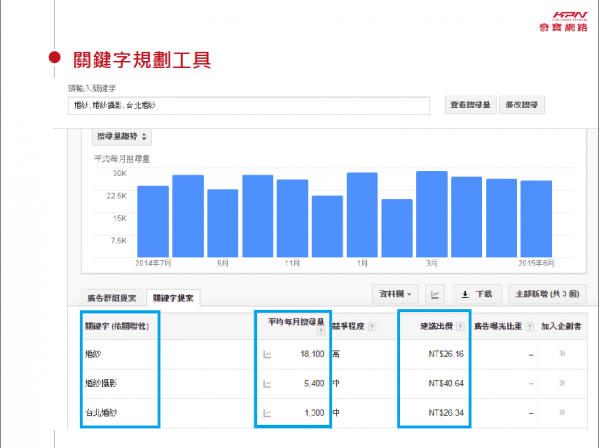The image size is (600, 448).
Task: Add 台北婚紗 row to plan arrow
Action: point(562,412)
